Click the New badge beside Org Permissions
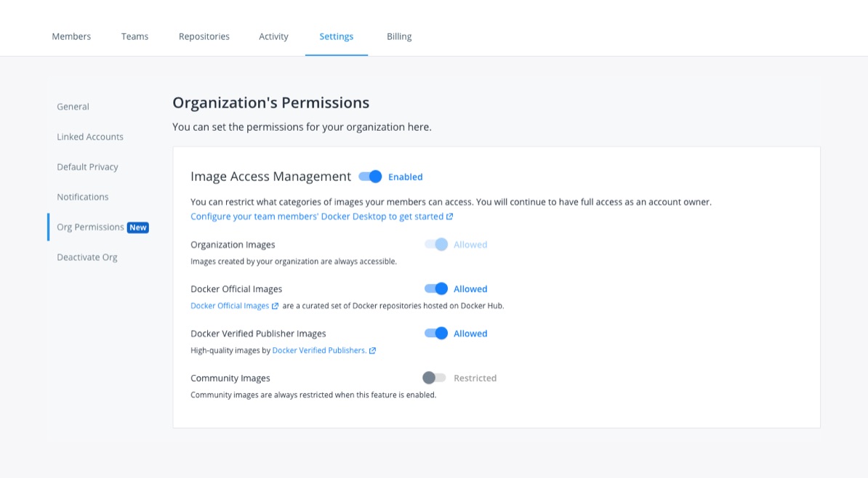Viewport: 868px width, 478px height. point(138,227)
